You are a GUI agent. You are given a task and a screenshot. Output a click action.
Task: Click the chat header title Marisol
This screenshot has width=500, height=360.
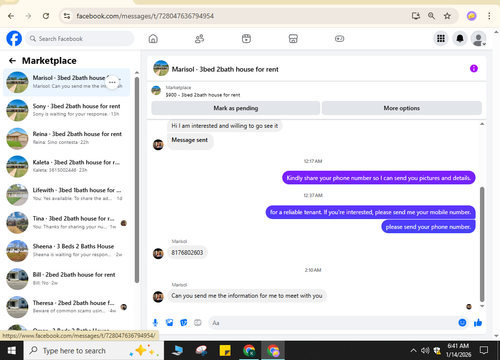(225, 69)
